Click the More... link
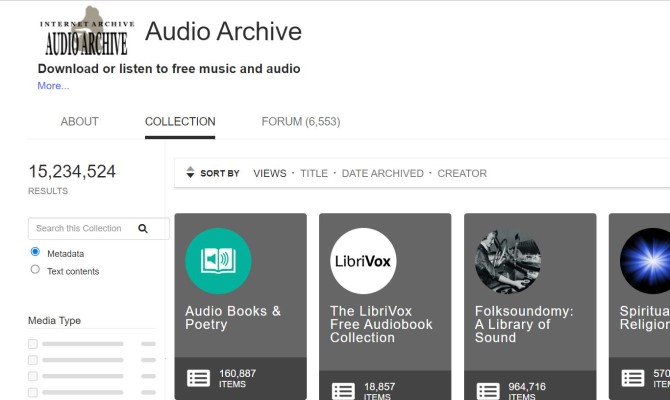The height and width of the screenshot is (400, 670). pyautogui.click(x=53, y=86)
